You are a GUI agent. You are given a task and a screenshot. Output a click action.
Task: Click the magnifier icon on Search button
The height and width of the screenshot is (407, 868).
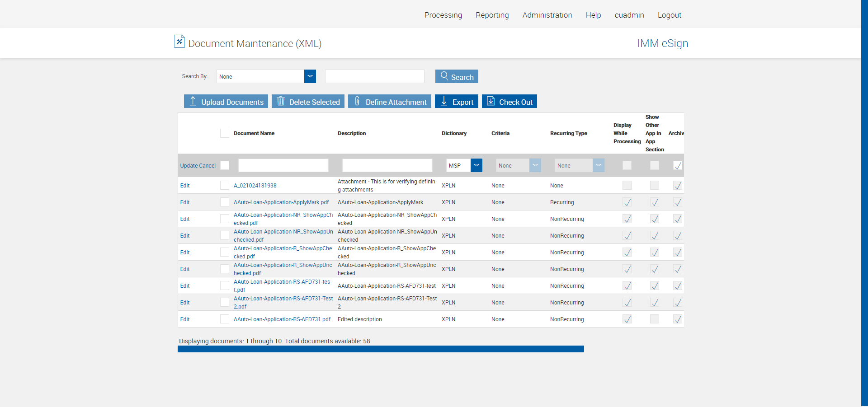tap(444, 76)
